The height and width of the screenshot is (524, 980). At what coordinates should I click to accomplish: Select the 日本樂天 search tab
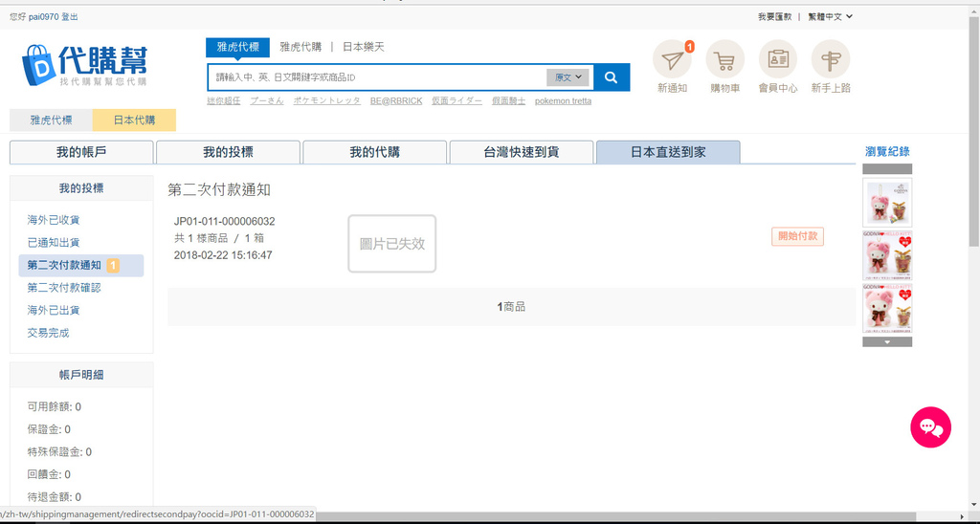(364, 47)
